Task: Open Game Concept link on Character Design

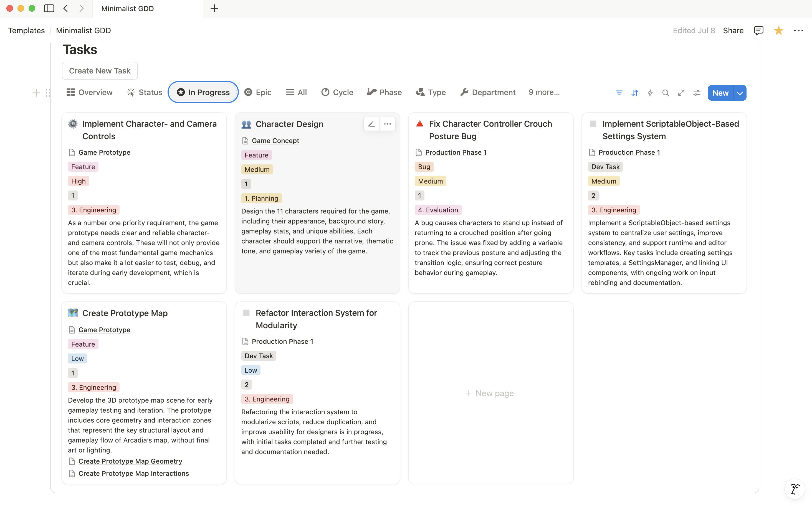Action: pos(275,141)
